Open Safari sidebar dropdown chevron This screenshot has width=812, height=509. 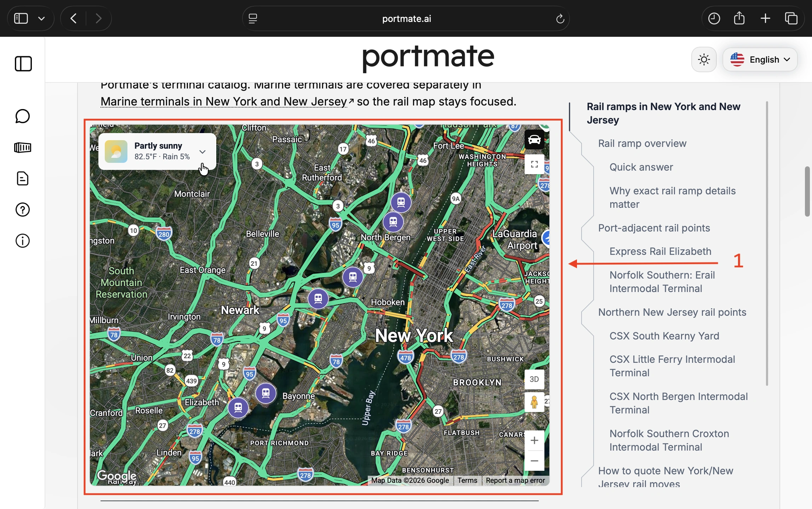[41, 18]
